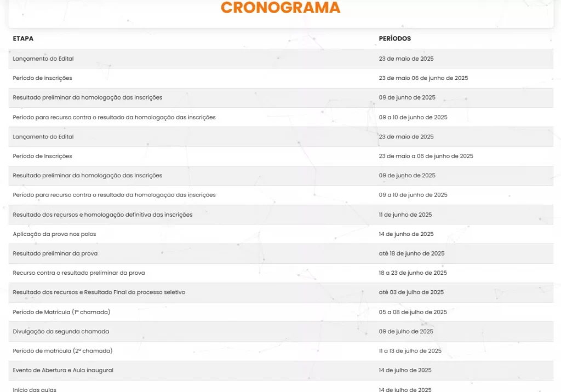The width and height of the screenshot is (561, 392).
Task: Select the ETAPA column header
Action: [23, 39]
